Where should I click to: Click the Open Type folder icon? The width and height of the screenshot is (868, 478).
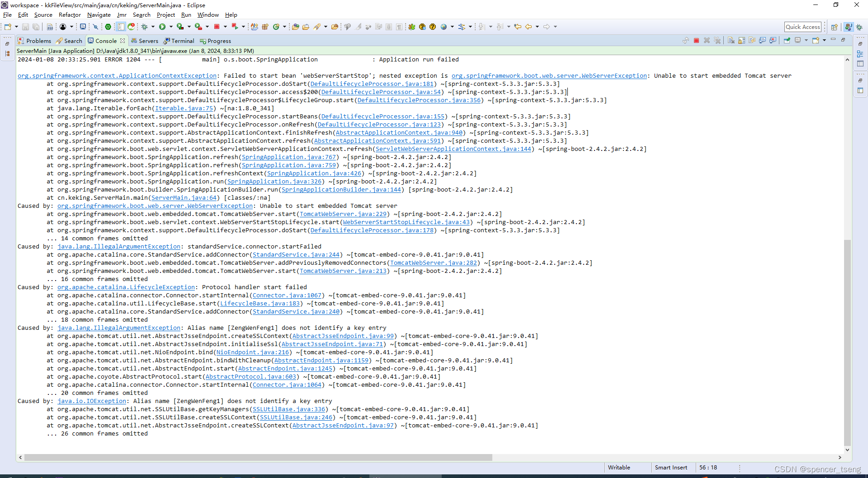295,27
